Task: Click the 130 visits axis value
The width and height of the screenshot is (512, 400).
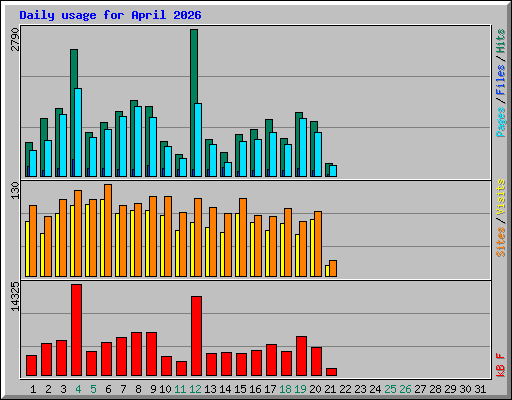Action: 15,191
